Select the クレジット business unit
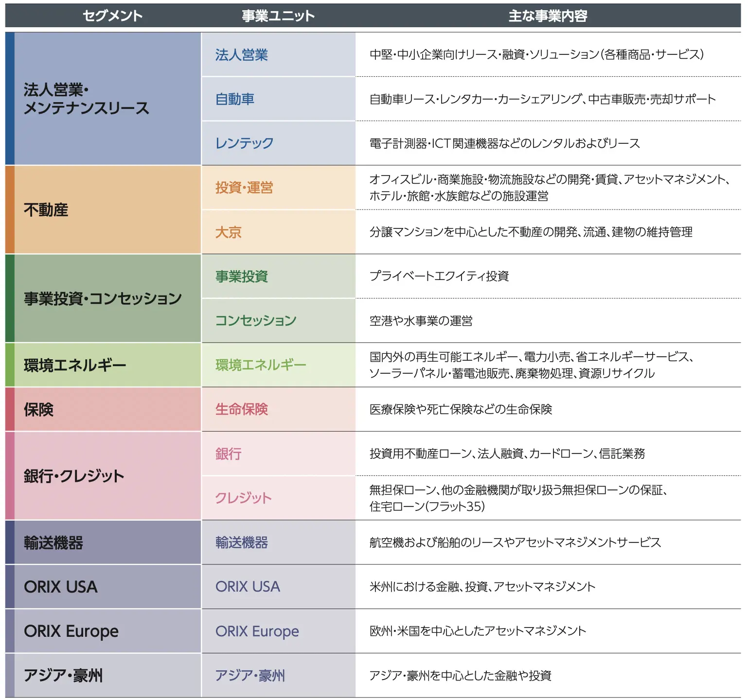748x700 pixels. tap(243, 498)
